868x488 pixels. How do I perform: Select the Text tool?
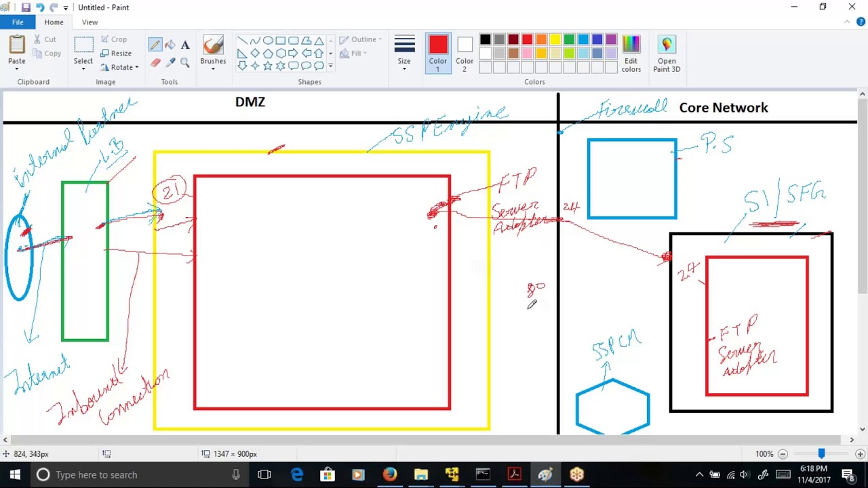pos(185,45)
